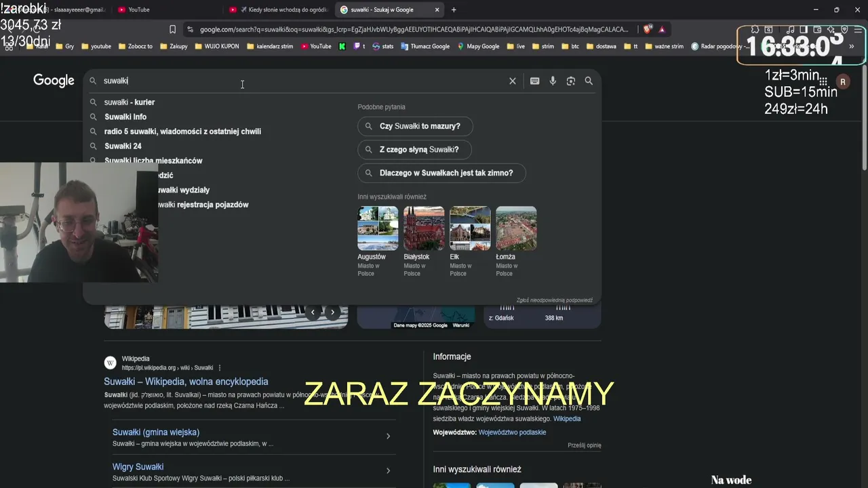Open the Google account avatar R
868x488 pixels.
843,81
